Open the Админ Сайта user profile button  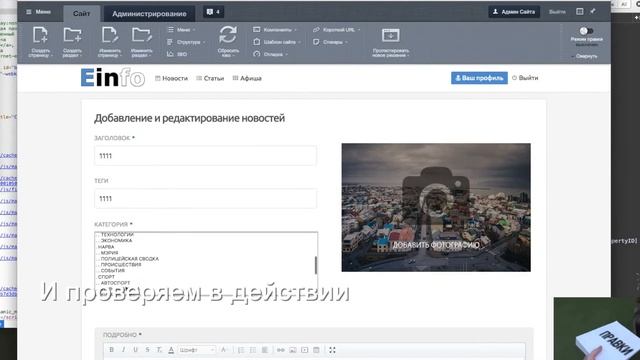[x=514, y=12]
